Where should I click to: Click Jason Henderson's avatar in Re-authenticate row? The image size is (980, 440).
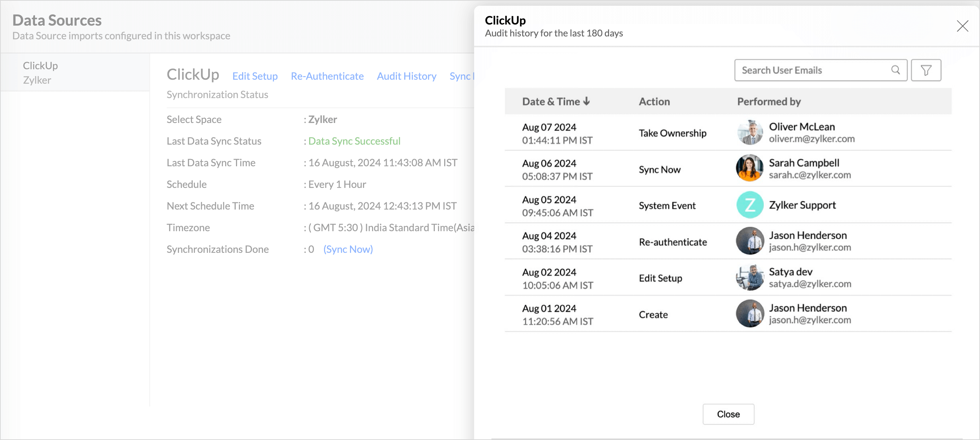[x=749, y=241]
